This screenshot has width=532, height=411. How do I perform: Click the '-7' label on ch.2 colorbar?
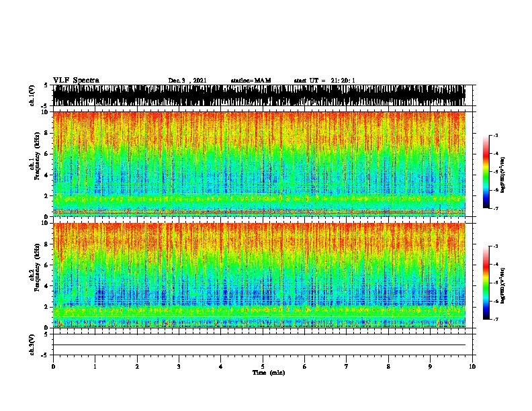point(496,319)
